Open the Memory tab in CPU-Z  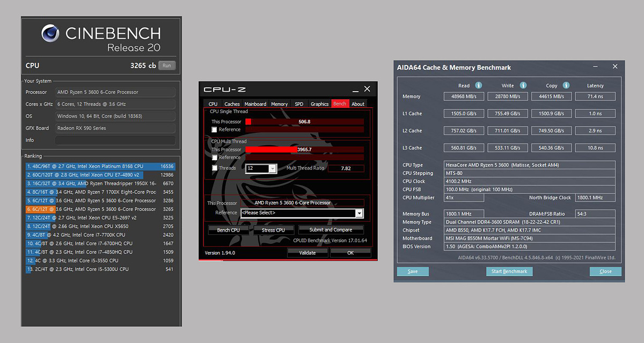(x=279, y=104)
